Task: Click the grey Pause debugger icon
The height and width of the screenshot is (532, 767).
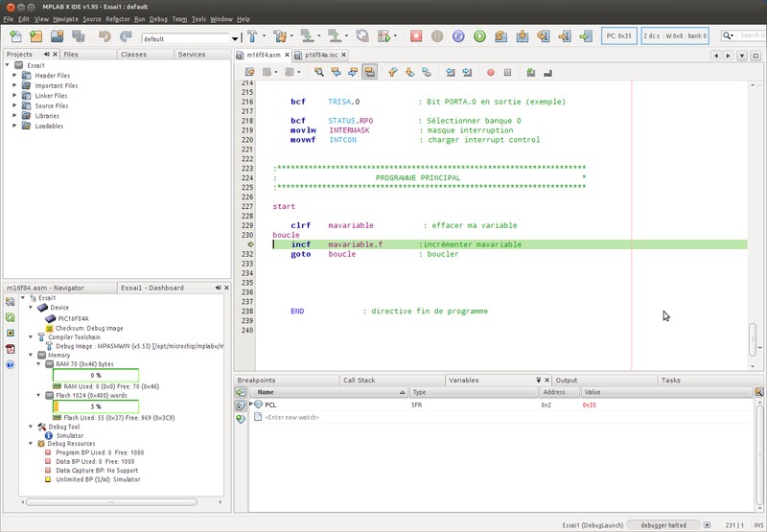Action: (x=437, y=36)
